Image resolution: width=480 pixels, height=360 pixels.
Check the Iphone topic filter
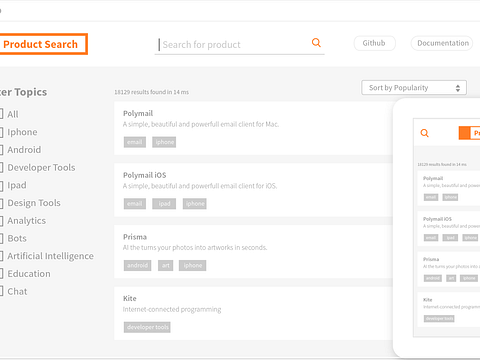pos(1,132)
